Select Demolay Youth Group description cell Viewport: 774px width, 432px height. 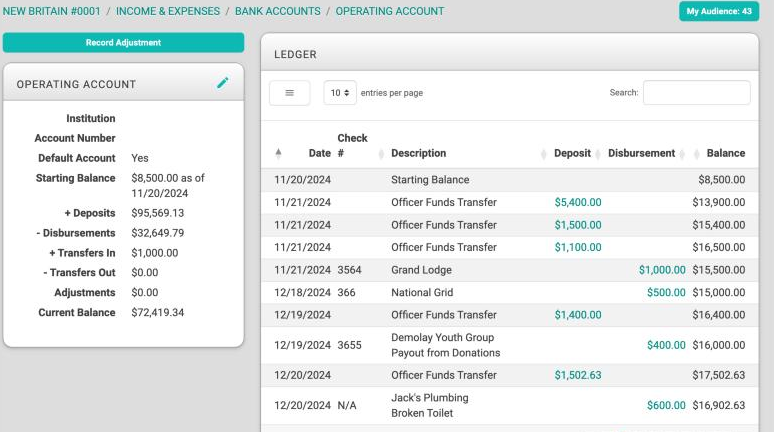[445, 345]
